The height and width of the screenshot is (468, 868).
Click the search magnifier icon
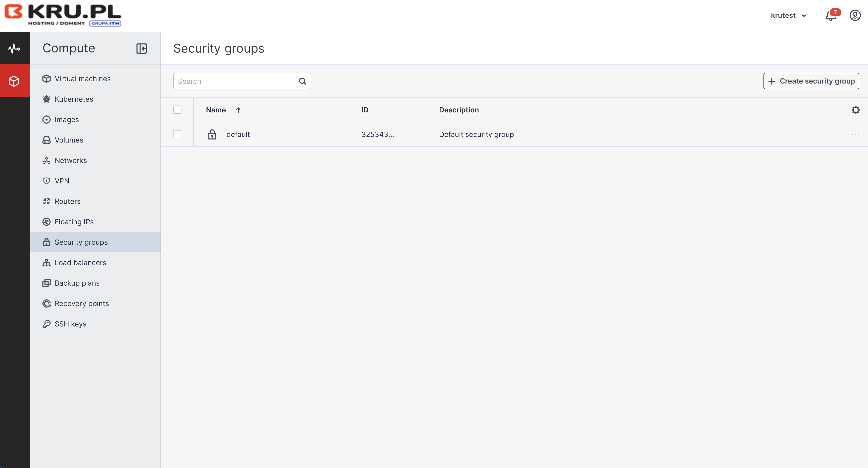point(302,81)
